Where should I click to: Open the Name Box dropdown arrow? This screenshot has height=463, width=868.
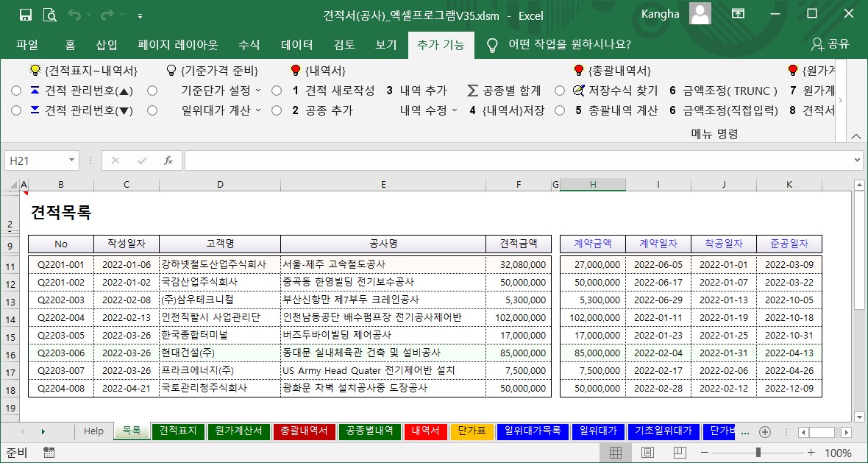point(71,160)
